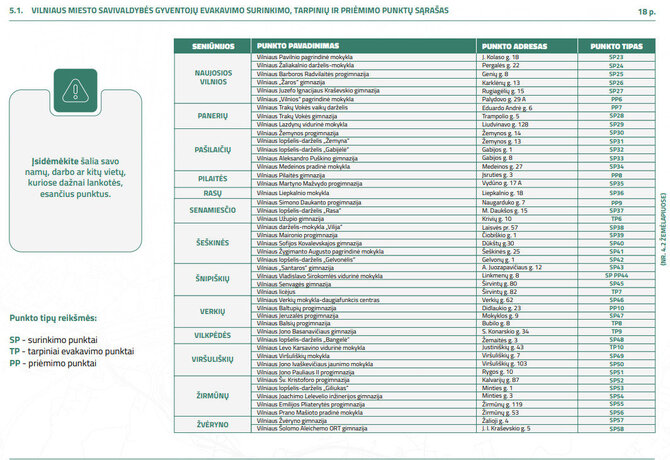670x460 pixels.
Task: Click the address 'S. Konarskio g. 34'
Action: (x=505, y=331)
